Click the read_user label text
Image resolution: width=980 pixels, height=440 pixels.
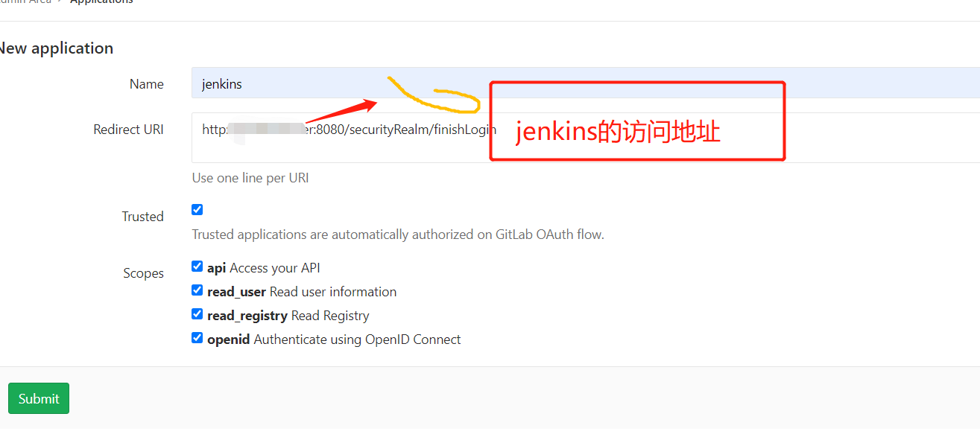pyautogui.click(x=236, y=290)
